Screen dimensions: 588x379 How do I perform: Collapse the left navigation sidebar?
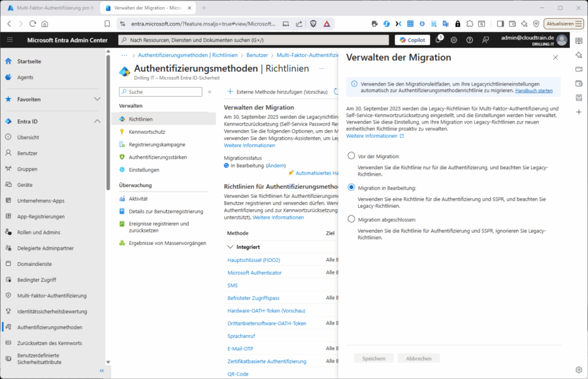pos(102,371)
